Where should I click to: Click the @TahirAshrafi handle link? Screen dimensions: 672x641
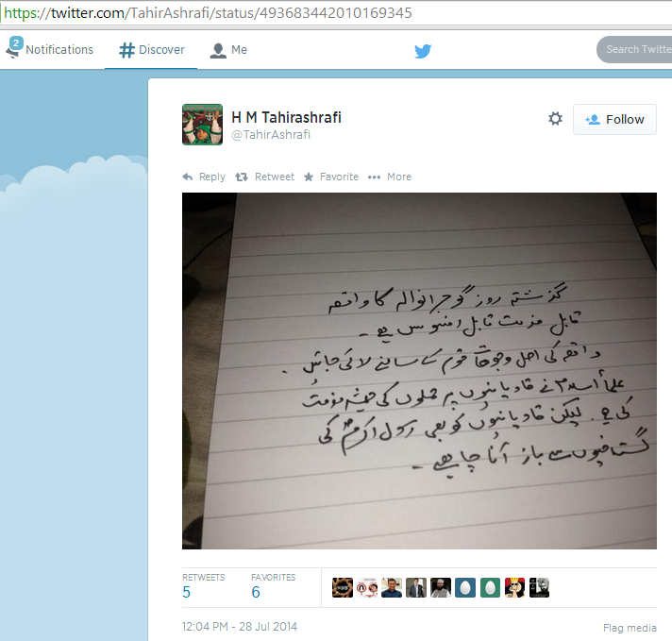tap(271, 135)
